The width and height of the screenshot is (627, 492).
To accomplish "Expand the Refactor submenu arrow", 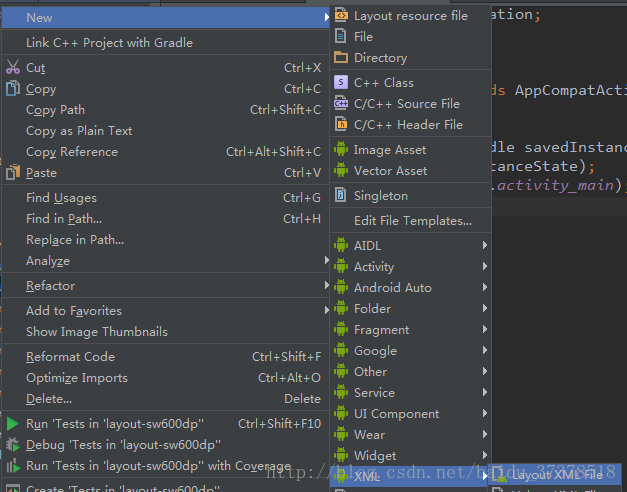I will [326, 285].
